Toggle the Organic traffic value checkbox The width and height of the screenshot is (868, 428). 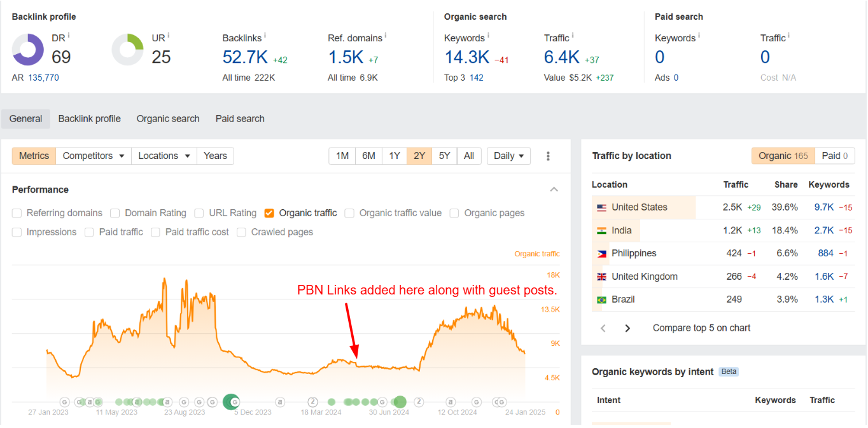(x=349, y=213)
